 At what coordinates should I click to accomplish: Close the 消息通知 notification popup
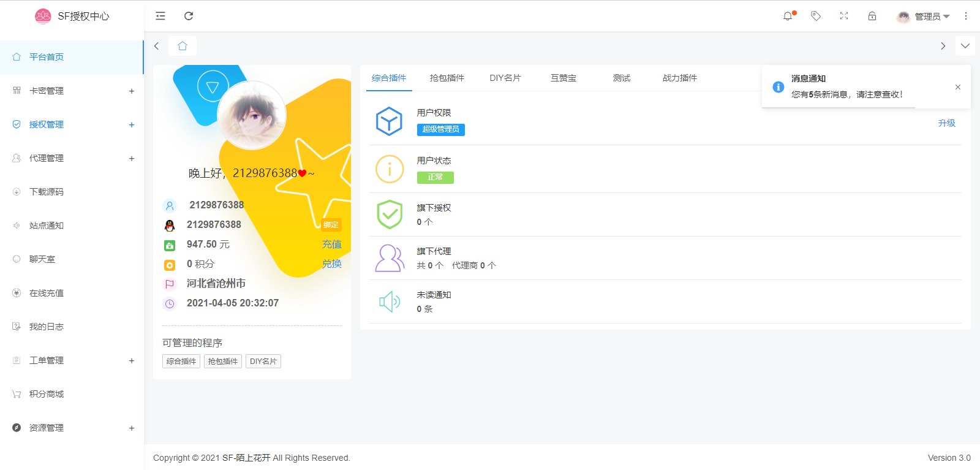[958, 87]
